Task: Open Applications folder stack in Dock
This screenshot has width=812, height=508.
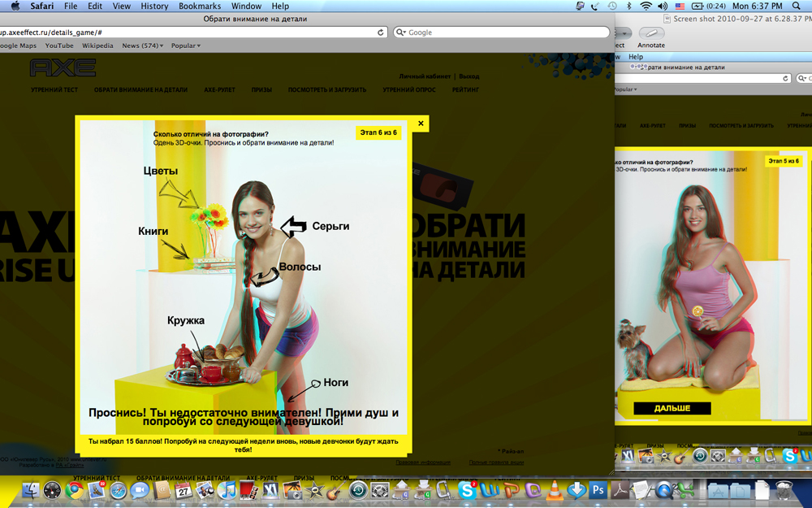Action: tap(719, 490)
